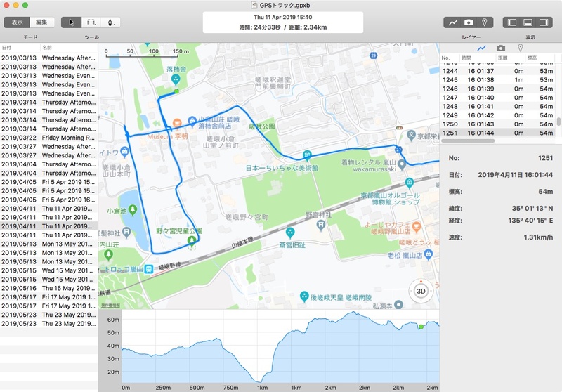Viewport: 562px width, 392px height.
Task: Open the photos tab in right panel
Action: tap(501, 48)
